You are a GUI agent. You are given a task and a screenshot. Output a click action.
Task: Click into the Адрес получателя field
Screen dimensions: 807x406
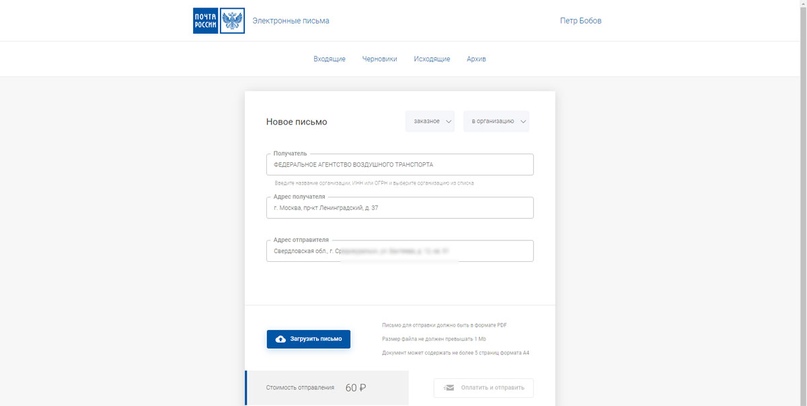(400, 208)
